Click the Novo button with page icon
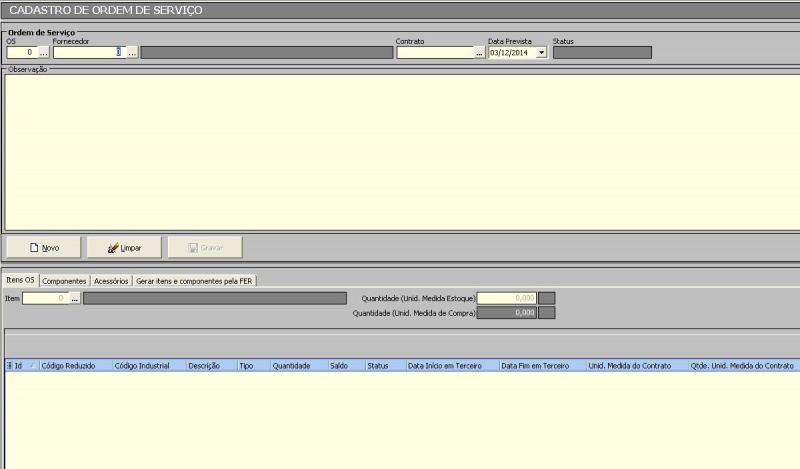This screenshot has height=469, width=800. [43, 247]
